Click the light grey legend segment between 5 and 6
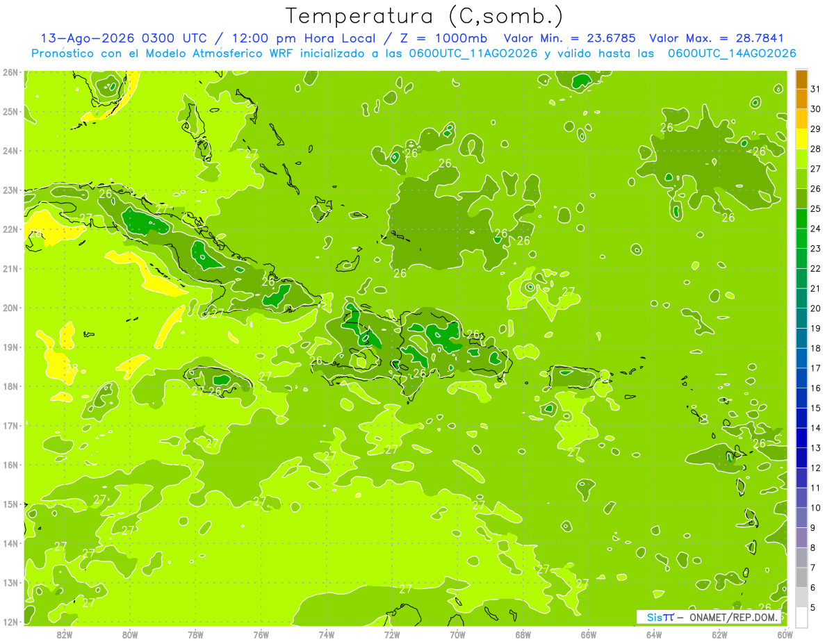The width and height of the screenshot is (834, 644). click(801, 597)
